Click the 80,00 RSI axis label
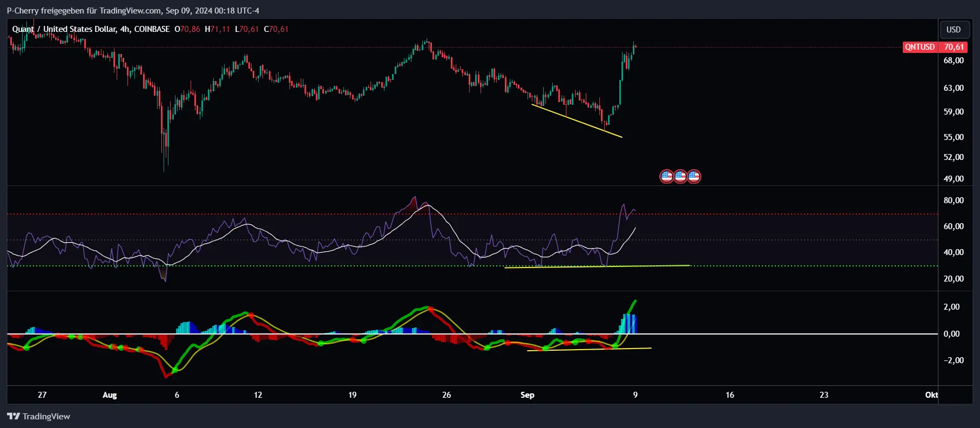The height and width of the screenshot is (428, 980). coord(954,200)
